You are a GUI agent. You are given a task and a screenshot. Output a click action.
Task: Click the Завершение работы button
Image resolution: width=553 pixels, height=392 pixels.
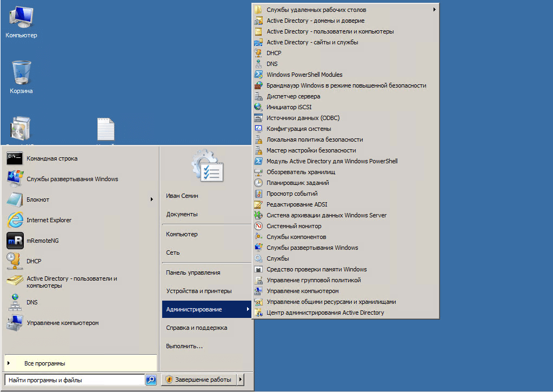199,380
